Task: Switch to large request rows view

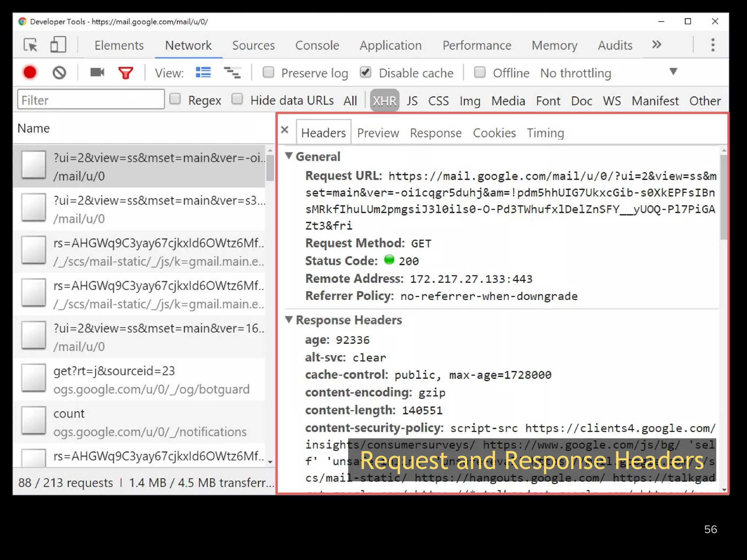Action: (x=203, y=73)
